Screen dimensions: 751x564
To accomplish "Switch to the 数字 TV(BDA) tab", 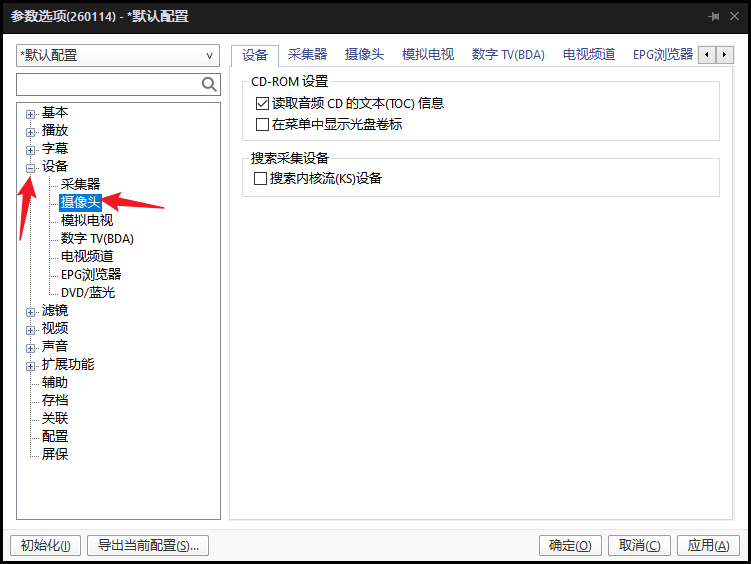I will pos(508,55).
